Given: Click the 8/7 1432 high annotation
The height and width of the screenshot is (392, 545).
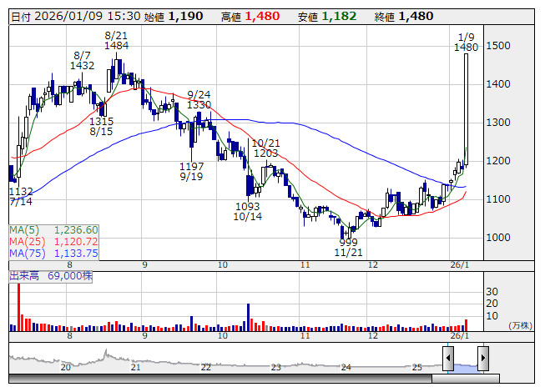Looking at the screenshot, I should click(83, 61).
